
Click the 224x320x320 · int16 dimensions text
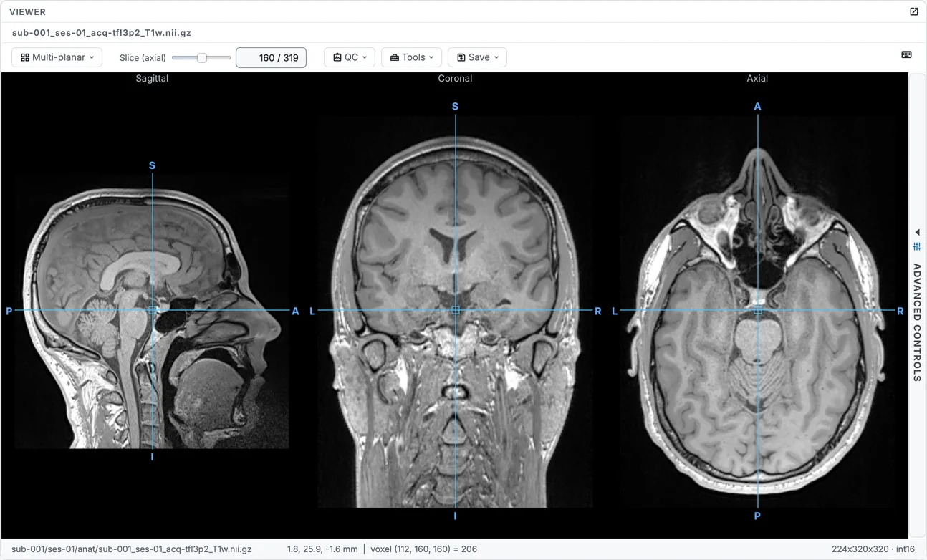tap(873, 549)
